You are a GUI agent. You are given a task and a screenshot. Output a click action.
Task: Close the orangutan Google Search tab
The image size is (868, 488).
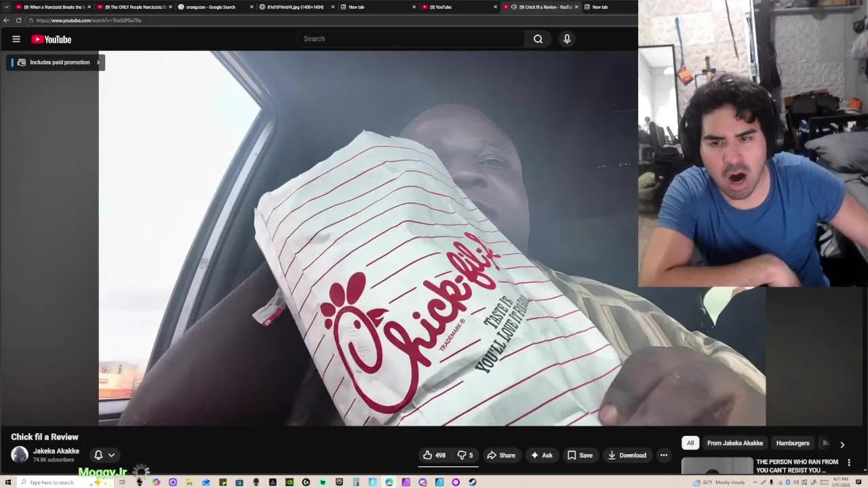click(x=252, y=7)
